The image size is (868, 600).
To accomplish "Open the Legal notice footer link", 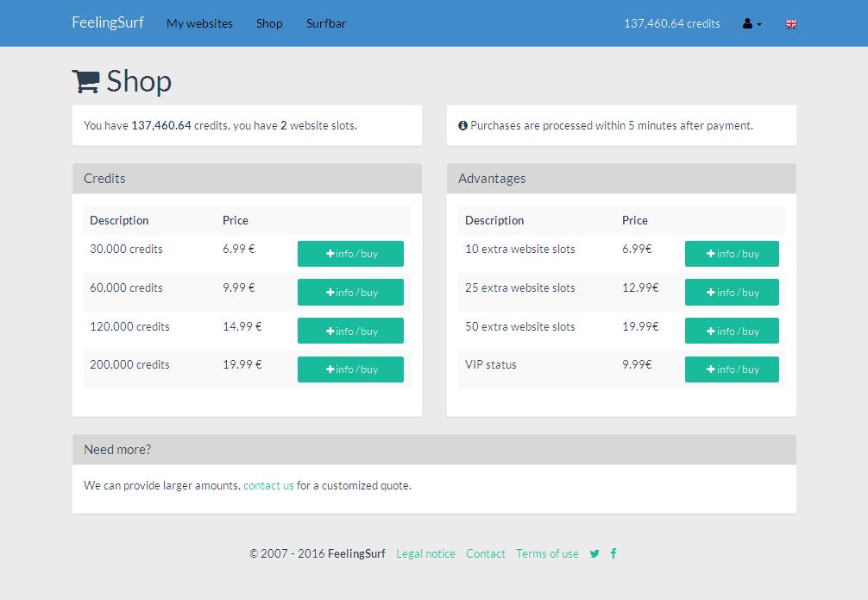I will 425,553.
